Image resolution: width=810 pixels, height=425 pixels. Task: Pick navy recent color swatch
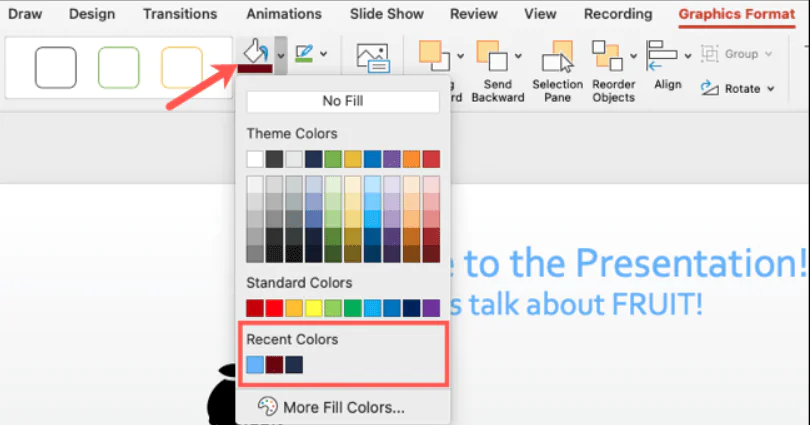(294, 365)
